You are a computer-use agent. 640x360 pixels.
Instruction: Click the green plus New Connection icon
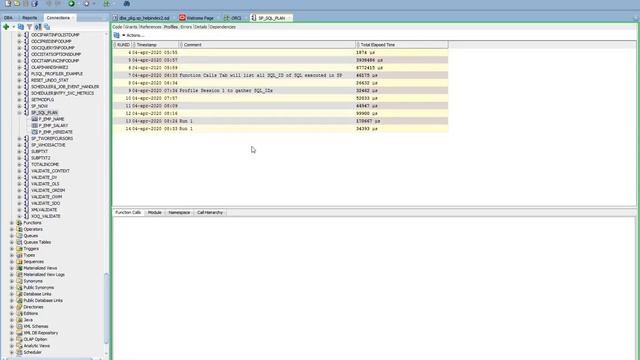6,27
